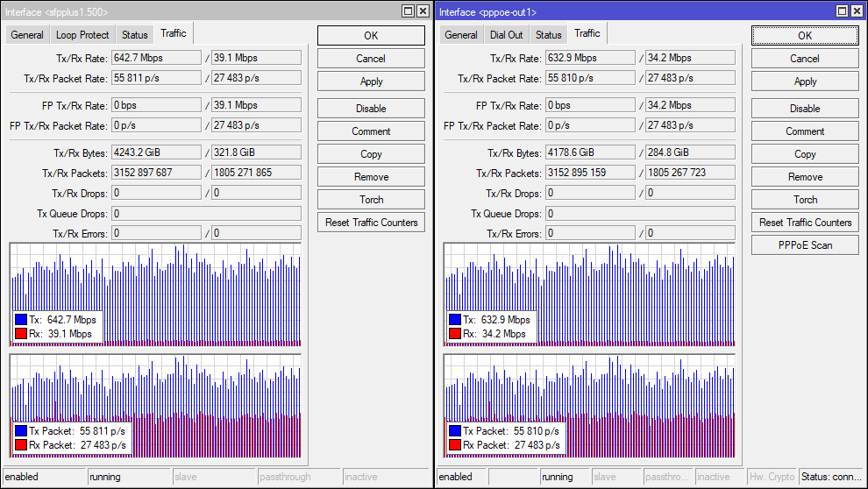868x489 pixels.
Task: Click Tx Packet Rate field 55 811 p/s
Action: [157, 78]
